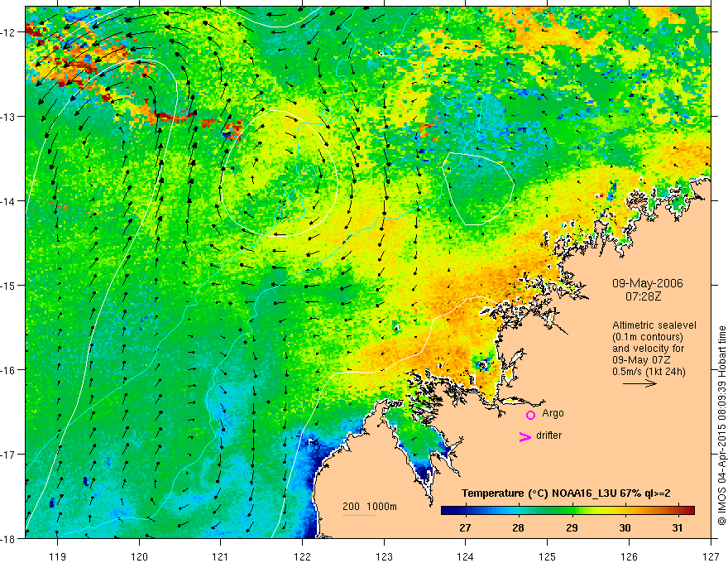Click the magenta drifter arrow legend symbol
Image resolution: width=728 pixels, height=563 pixels.
[524, 436]
